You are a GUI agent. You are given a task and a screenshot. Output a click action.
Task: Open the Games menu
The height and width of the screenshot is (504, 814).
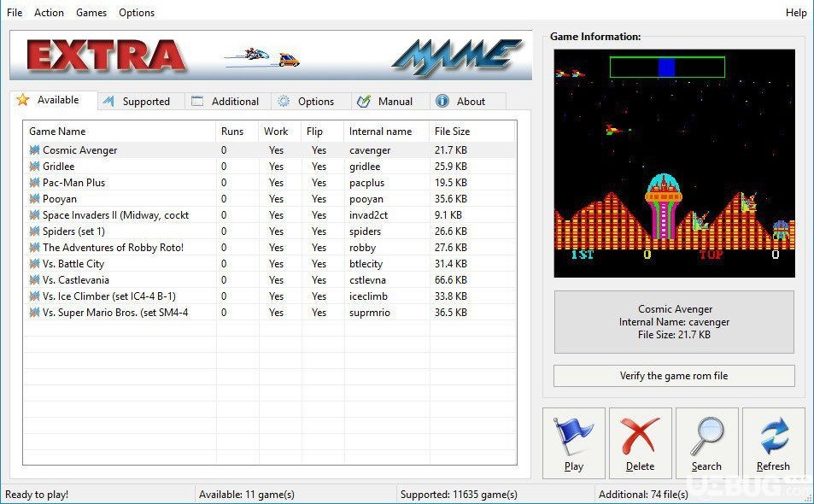[91, 13]
